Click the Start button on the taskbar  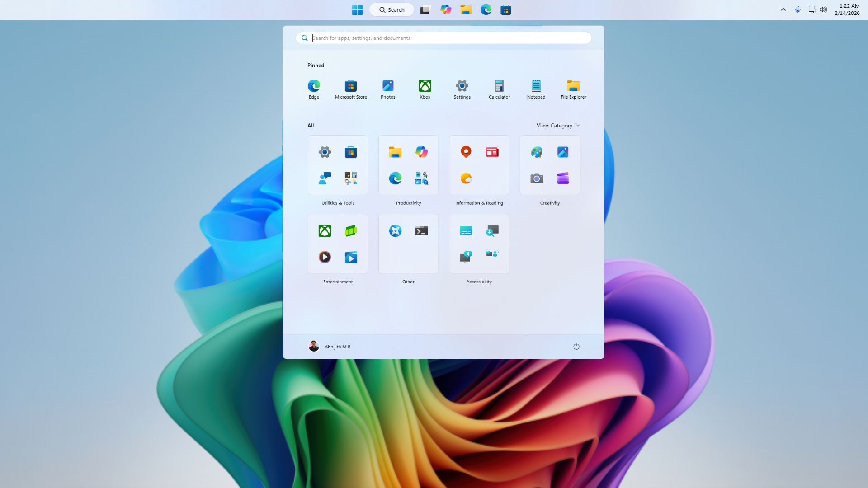tap(357, 9)
